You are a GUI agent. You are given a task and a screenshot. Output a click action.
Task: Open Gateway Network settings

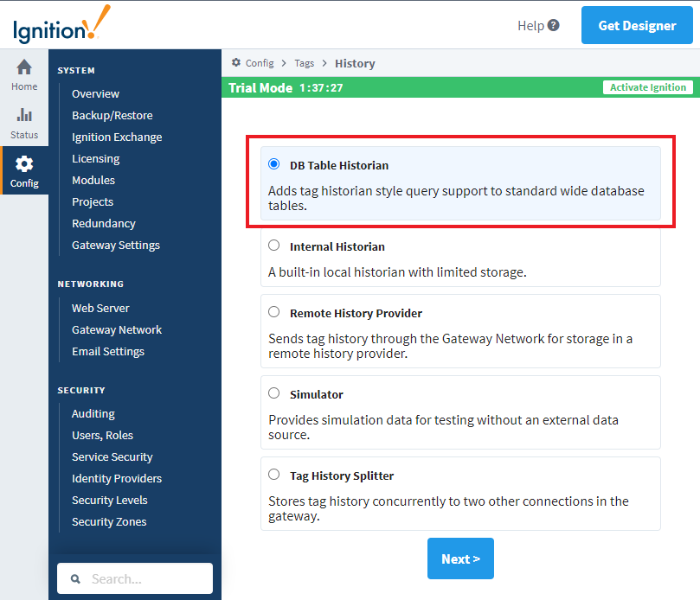pyautogui.click(x=117, y=330)
